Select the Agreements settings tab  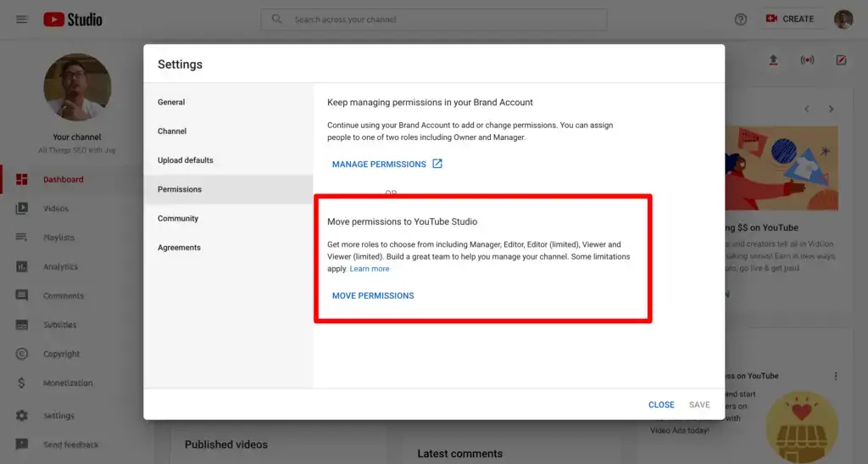(228, 248)
